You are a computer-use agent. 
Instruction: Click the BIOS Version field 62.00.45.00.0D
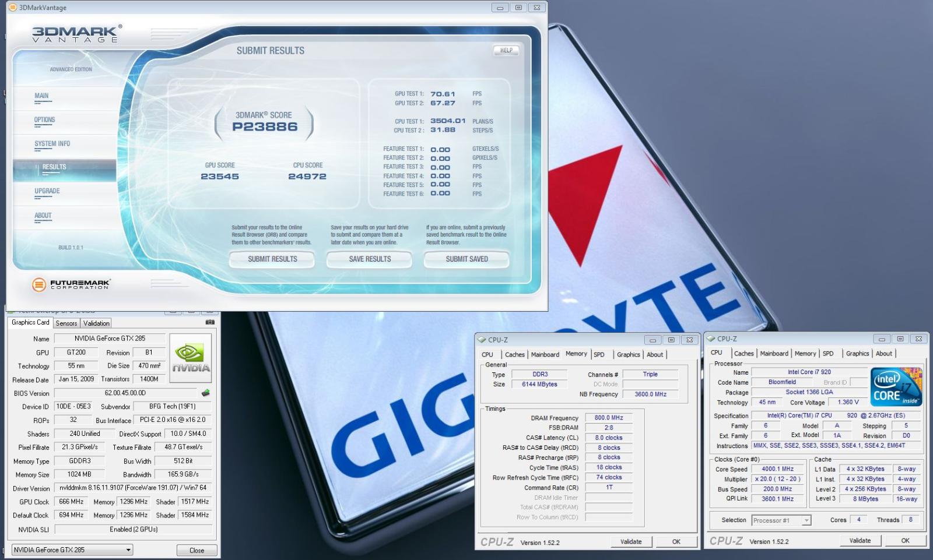tap(125, 393)
